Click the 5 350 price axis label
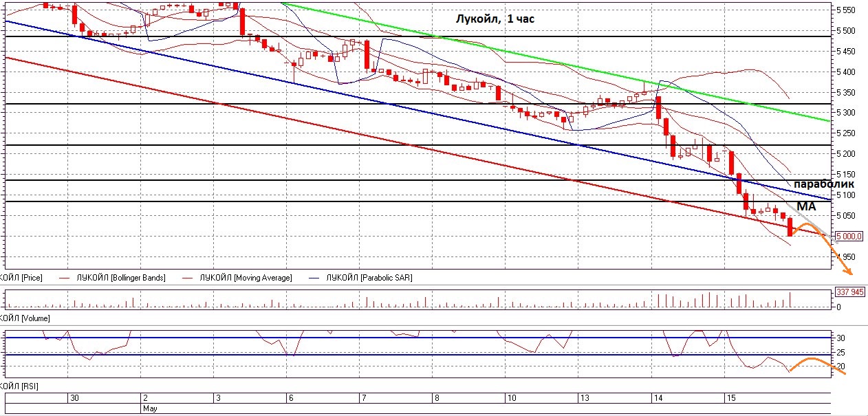This screenshot has width=868, height=416. pyautogui.click(x=845, y=92)
